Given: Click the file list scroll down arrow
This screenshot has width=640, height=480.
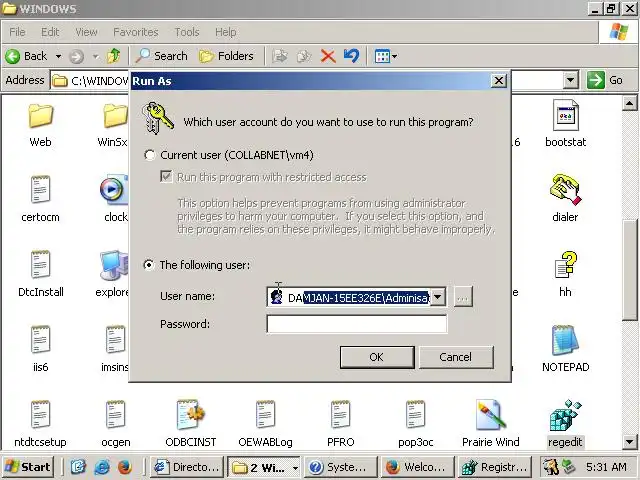Looking at the screenshot, I should 629,441.
